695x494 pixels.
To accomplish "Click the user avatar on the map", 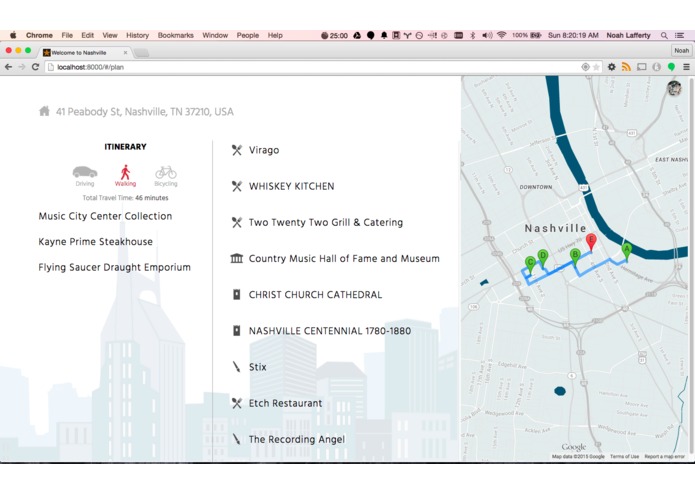I will pos(674,88).
